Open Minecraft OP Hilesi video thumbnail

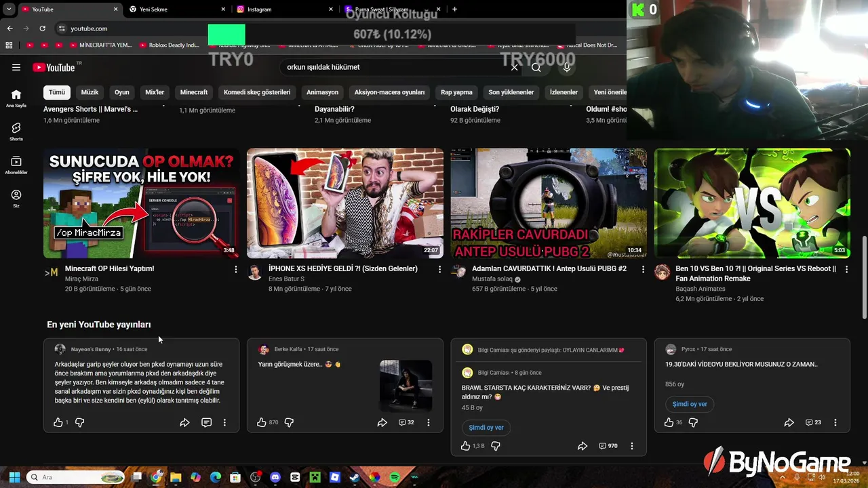click(141, 203)
